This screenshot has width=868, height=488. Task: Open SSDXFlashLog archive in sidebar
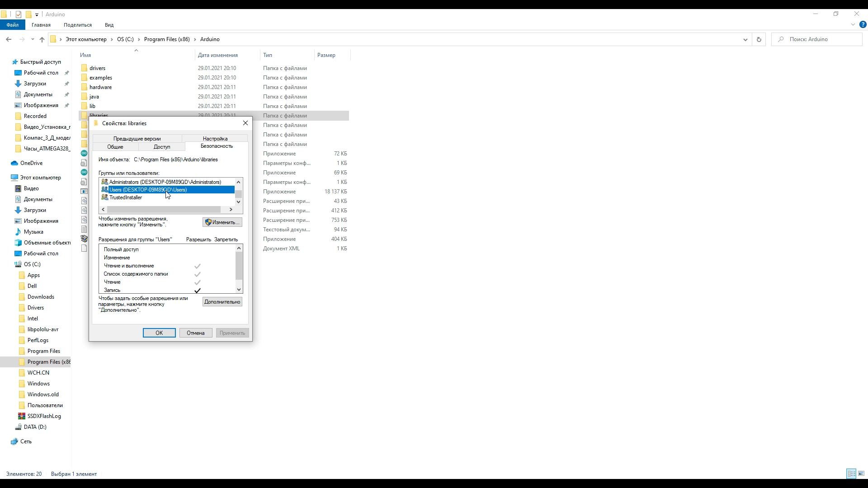click(44, 416)
